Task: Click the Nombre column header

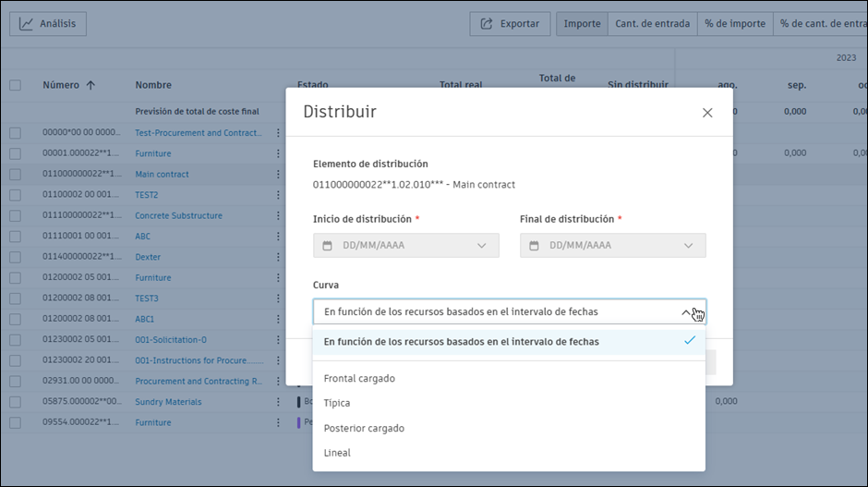Action: [153, 85]
